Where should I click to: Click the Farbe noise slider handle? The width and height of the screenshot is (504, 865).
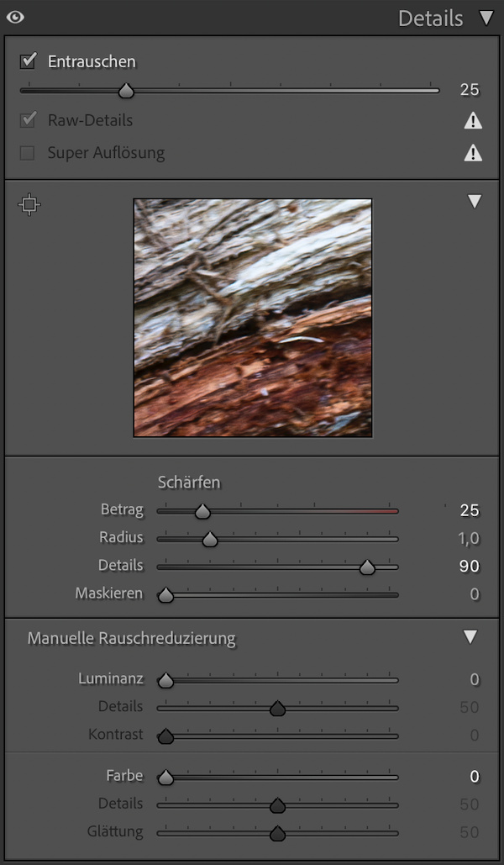pos(165,778)
